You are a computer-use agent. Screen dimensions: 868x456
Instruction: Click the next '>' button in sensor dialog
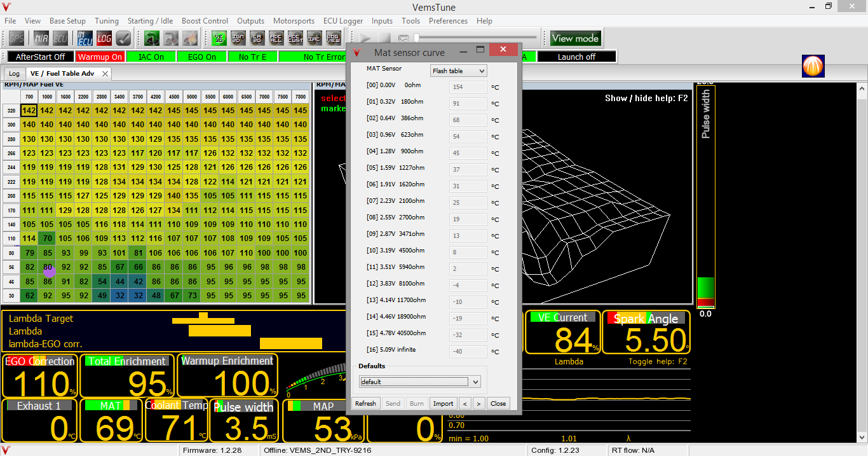pyautogui.click(x=478, y=403)
